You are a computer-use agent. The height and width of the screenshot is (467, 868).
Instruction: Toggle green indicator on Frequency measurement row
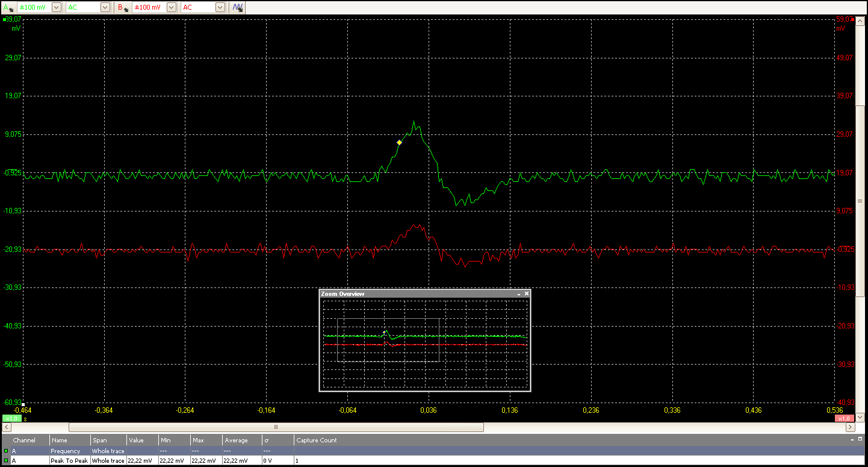click(x=6, y=451)
